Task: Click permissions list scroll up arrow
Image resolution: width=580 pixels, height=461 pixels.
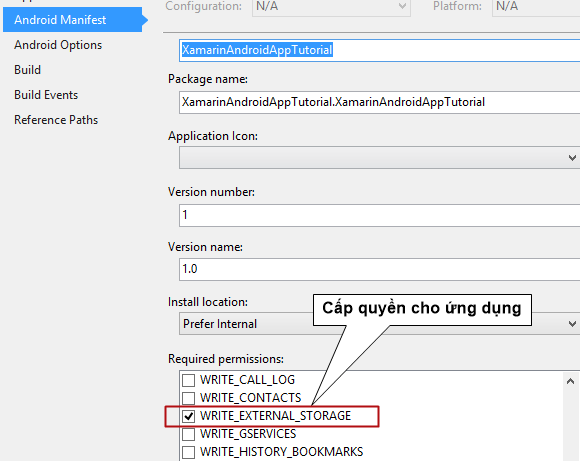Action: click(x=570, y=381)
